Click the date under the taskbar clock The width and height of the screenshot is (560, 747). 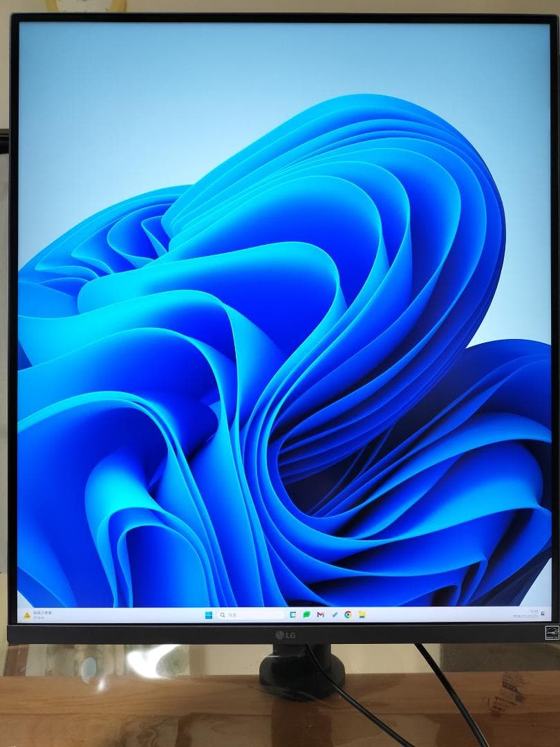525,616
